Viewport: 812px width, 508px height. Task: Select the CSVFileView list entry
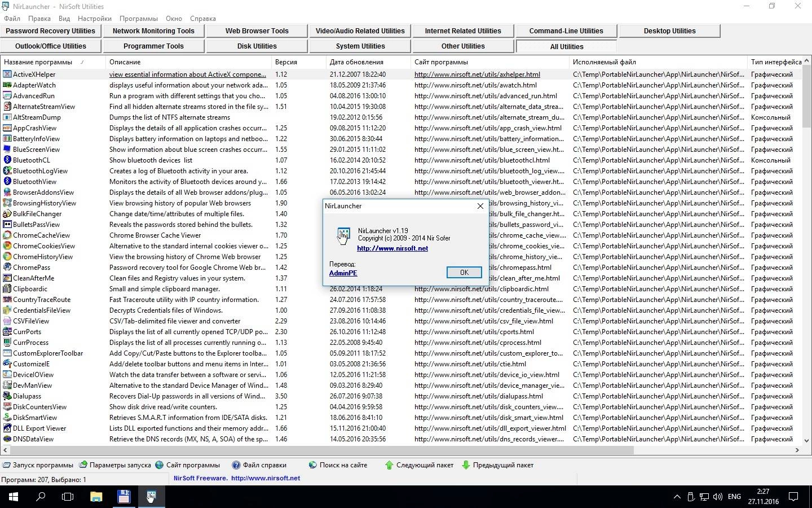click(31, 321)
